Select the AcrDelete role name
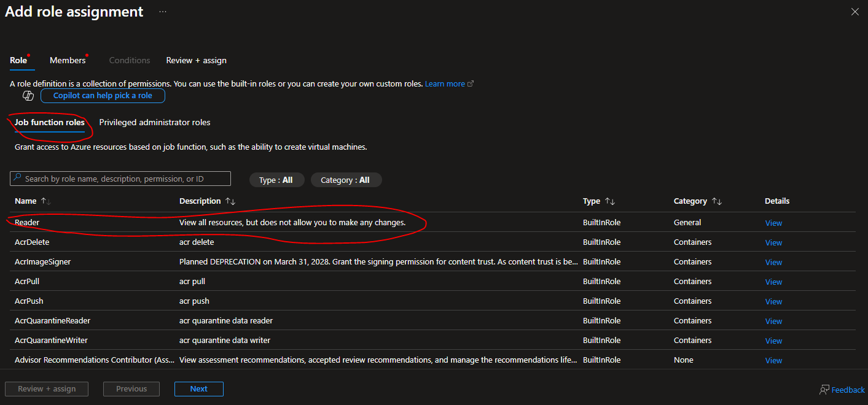Image resolution: width=868 pixels, height=405 pixels. click(x=32, y=242)
